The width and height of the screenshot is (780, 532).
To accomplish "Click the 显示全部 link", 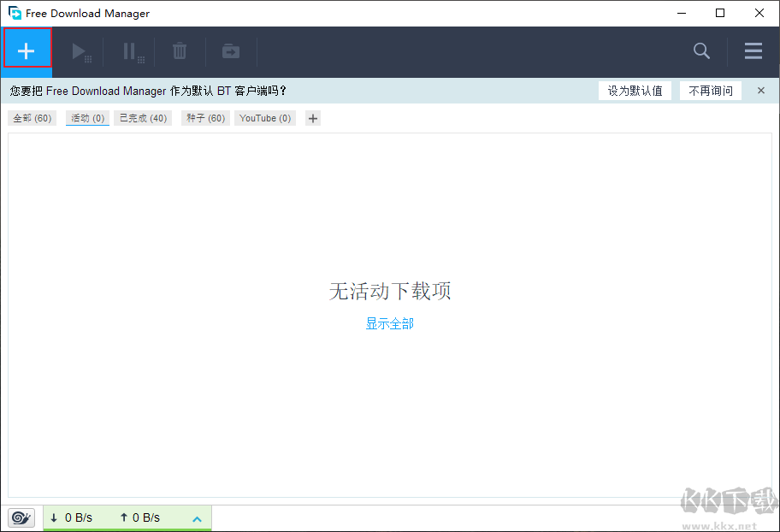I will pos(389,323).
